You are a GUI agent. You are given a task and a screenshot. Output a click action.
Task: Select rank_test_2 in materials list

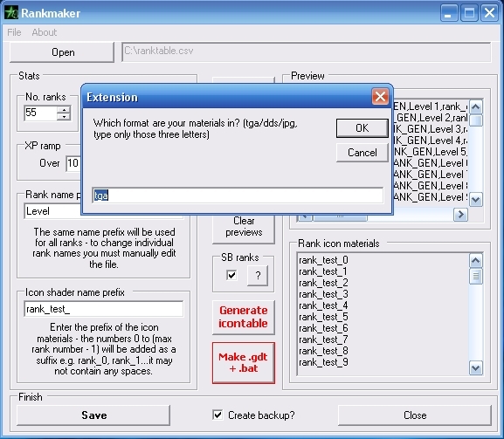(x=323, y=283)
